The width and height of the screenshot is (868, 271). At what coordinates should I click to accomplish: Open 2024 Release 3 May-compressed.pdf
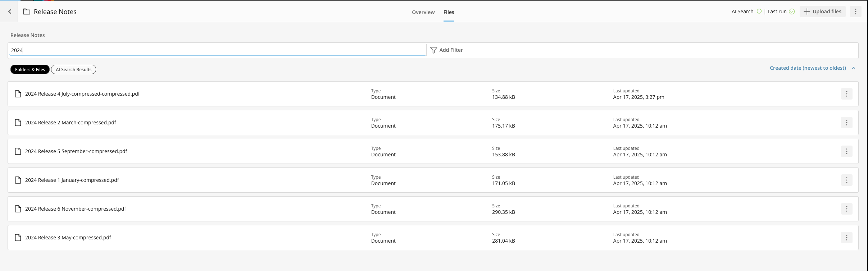tap(68, 238)
